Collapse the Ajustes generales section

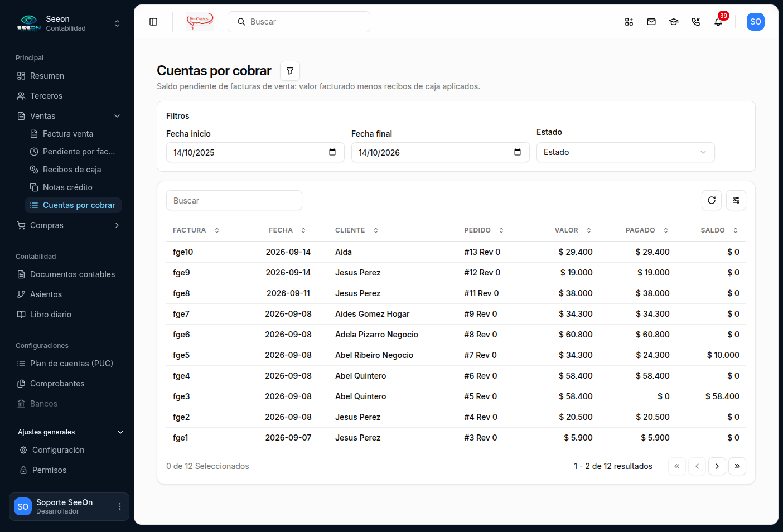pos(70,432)
